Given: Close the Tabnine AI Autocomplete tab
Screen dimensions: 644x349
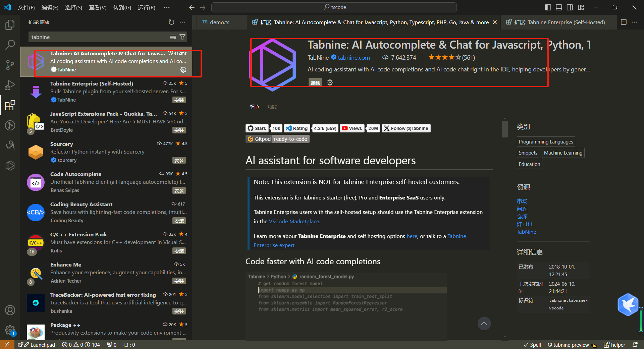Looking at the screenshot, I should click(x=495, y=22).
